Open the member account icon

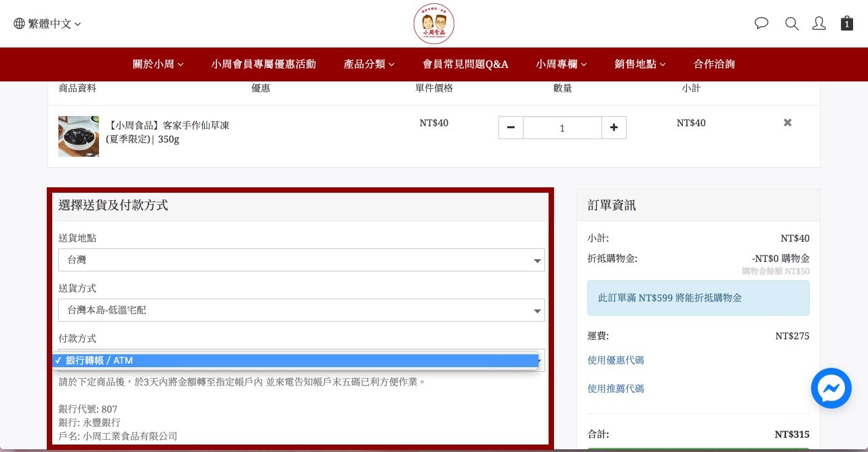click(819, 24)
